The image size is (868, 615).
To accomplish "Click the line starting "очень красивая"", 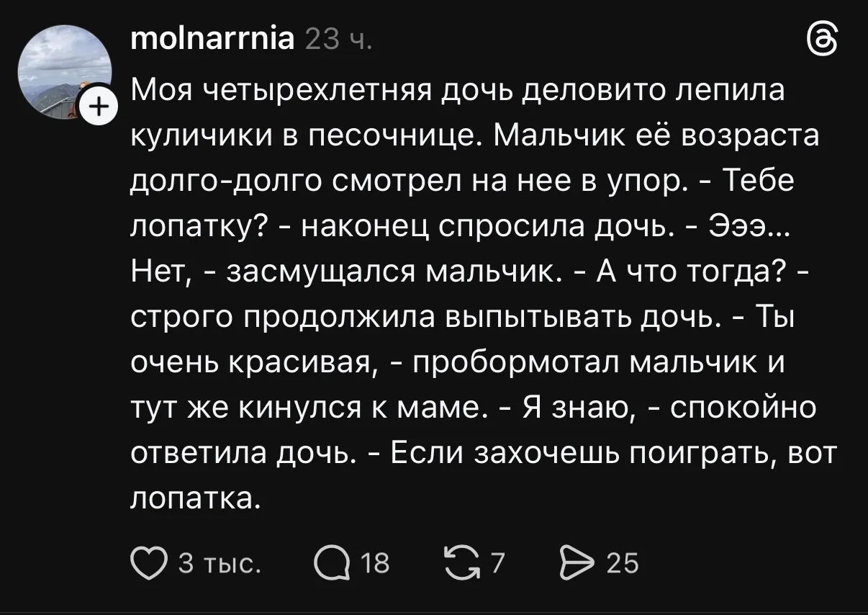I will point(455,363).
